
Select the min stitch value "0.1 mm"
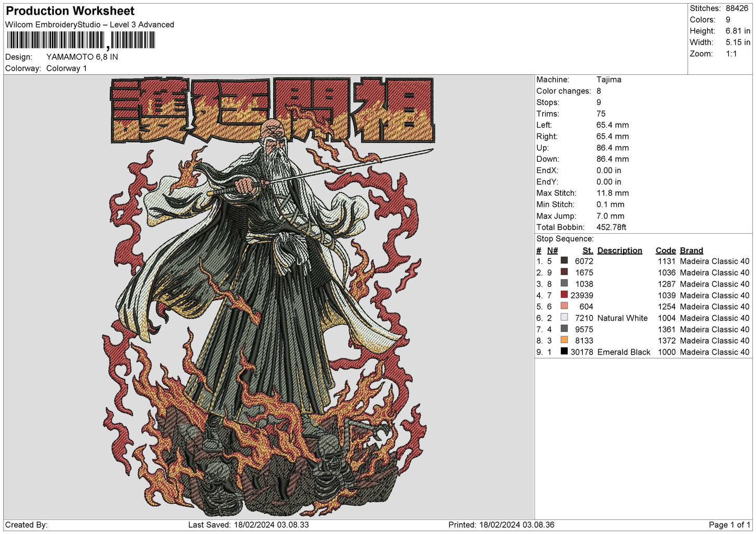[x=611, y=204]
